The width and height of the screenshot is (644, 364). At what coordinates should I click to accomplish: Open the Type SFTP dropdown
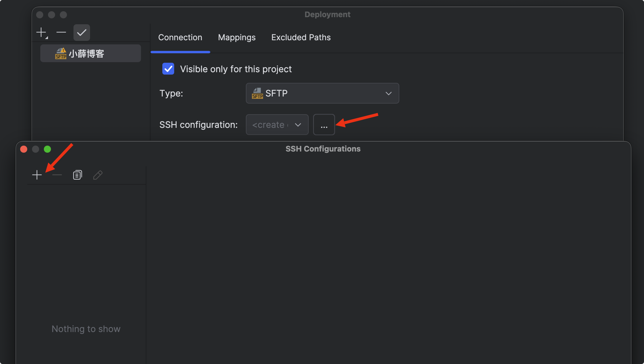pos(322,93)
